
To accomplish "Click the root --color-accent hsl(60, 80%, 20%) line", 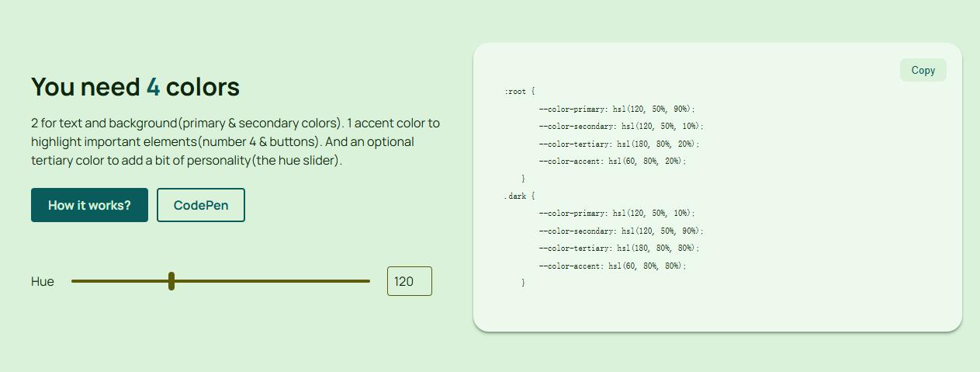I will (613, 161).
